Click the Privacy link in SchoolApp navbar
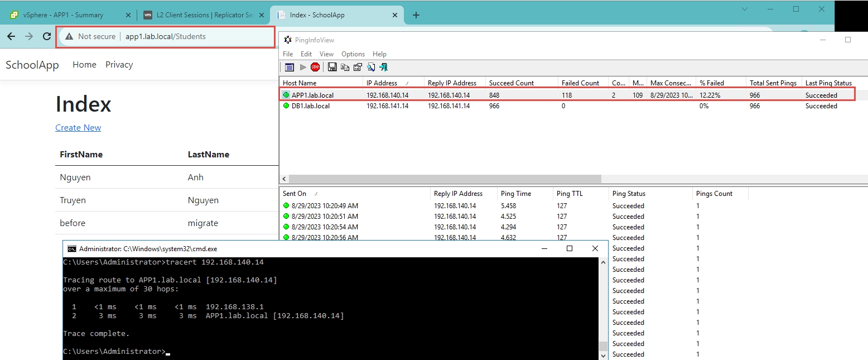The image size is (868, 360). (x=119, y=65)
